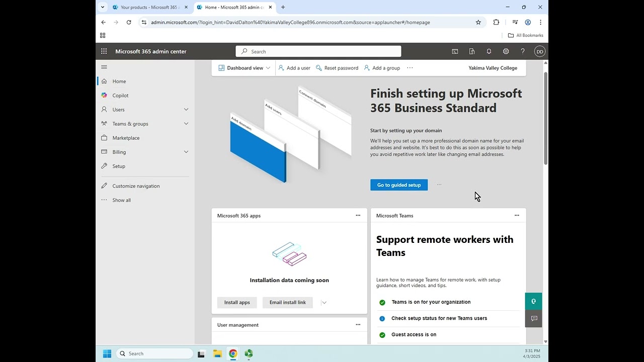644x362 pixels.
Task: Open Microsoft 365 apps card options
Action: (x=358, y=215)
